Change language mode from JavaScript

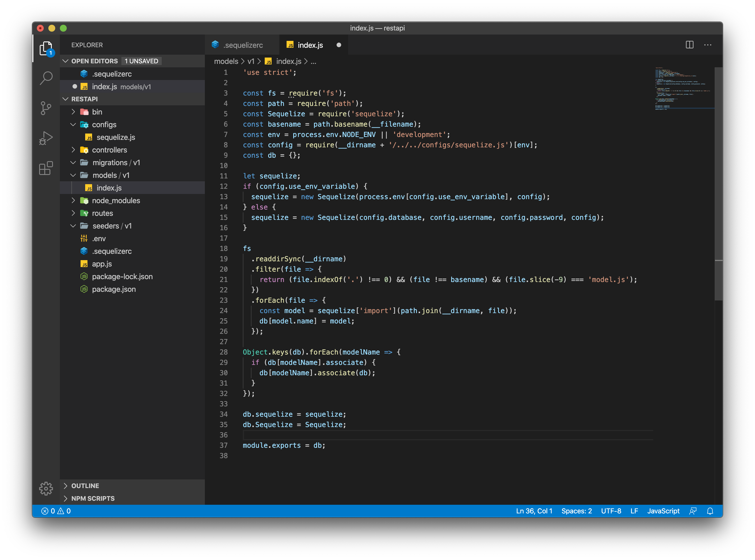point(663,511)
